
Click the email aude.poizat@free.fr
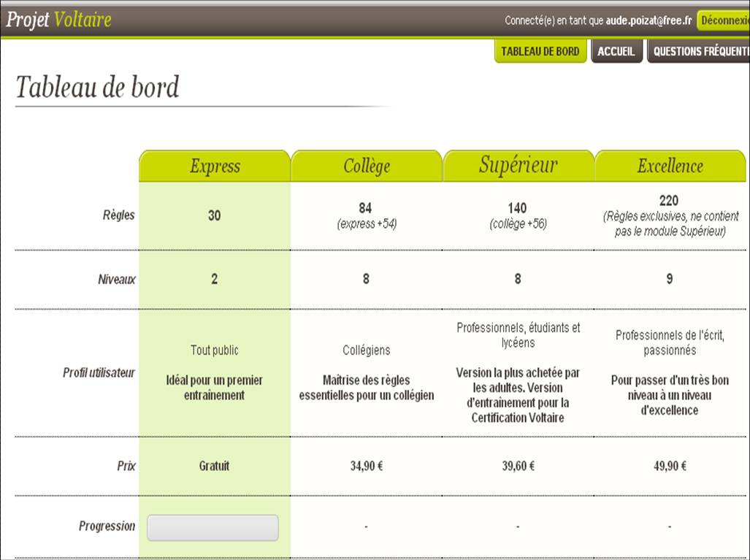click(648, 20)
